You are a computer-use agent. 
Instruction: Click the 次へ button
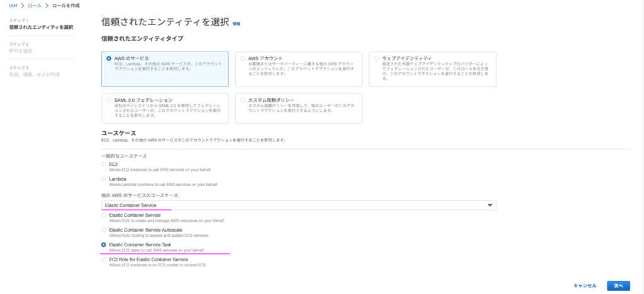point(619,286)
